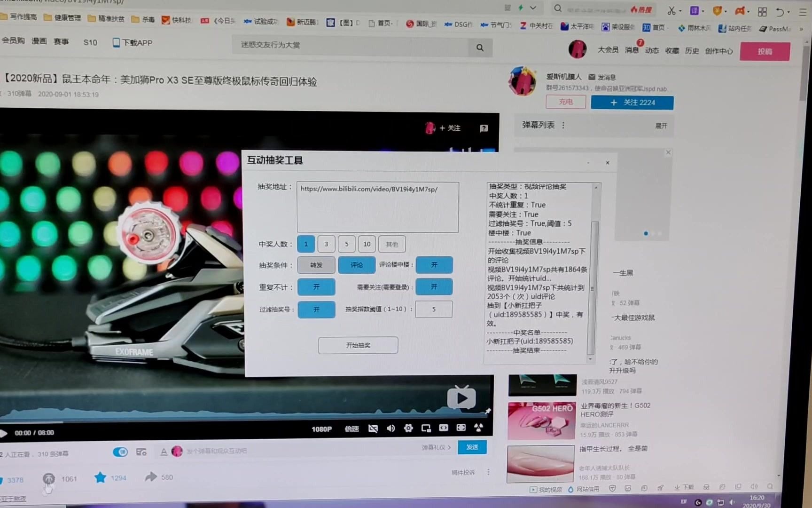Set winner count to 5

(347, 244)
